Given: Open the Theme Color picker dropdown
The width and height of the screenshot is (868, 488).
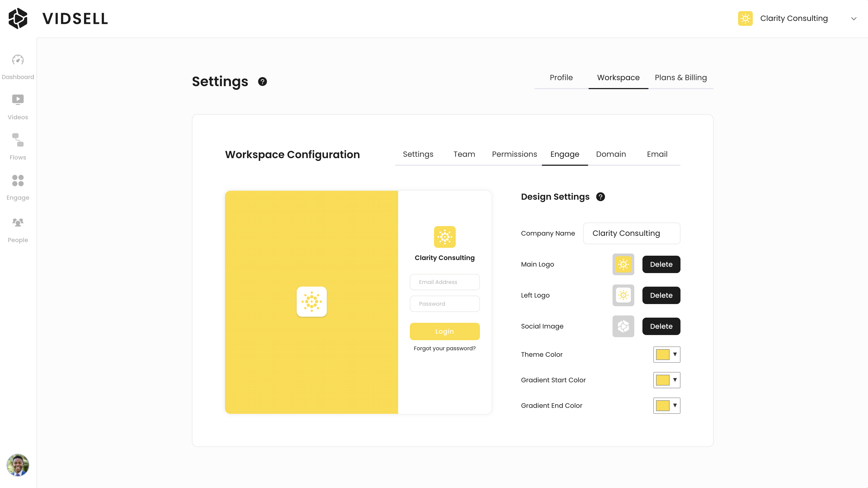Looking at the screenshot, I should pos(667,355).
